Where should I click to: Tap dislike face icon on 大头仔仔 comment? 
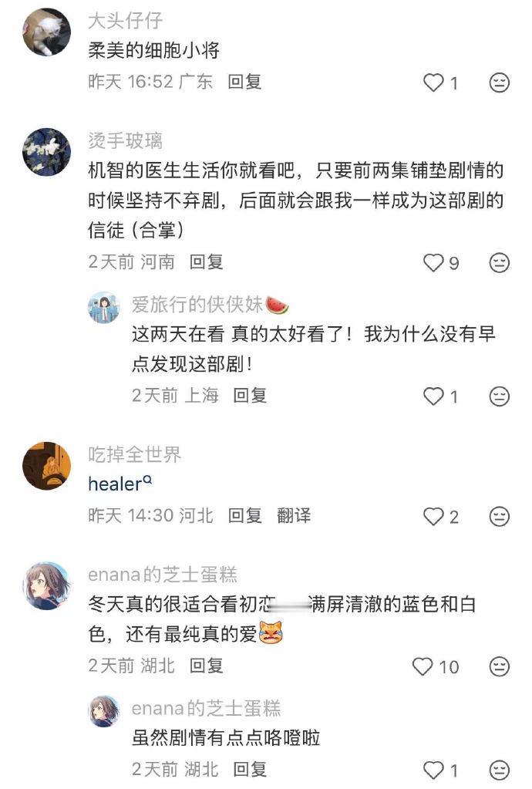coord(500,83)
